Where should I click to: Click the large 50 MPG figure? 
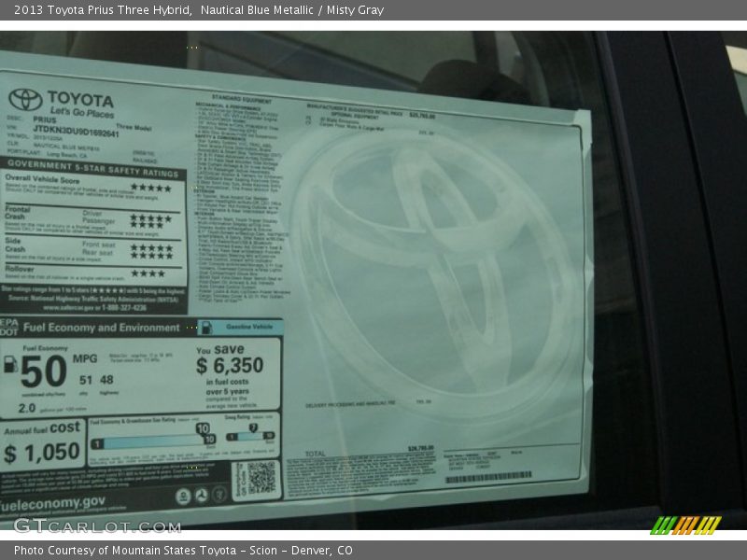coord(43,371)
